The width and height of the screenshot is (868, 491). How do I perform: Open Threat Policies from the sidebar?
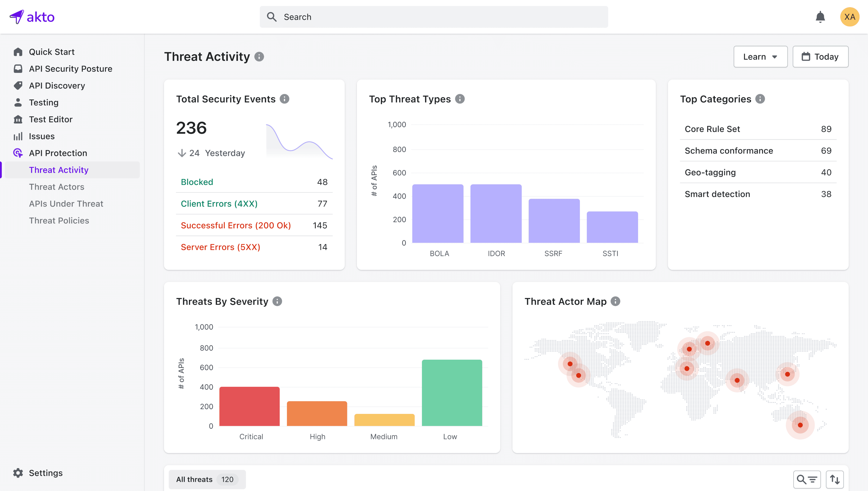pos(59,220)
